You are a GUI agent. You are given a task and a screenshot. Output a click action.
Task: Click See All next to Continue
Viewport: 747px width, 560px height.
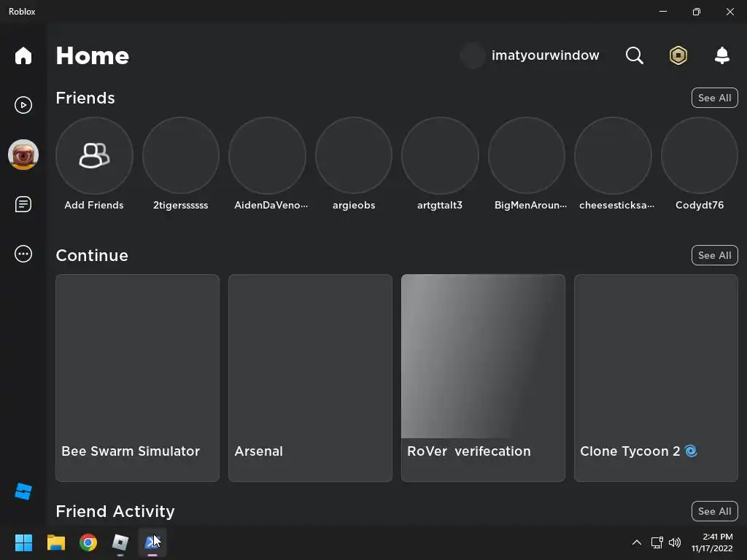[715, 255]
